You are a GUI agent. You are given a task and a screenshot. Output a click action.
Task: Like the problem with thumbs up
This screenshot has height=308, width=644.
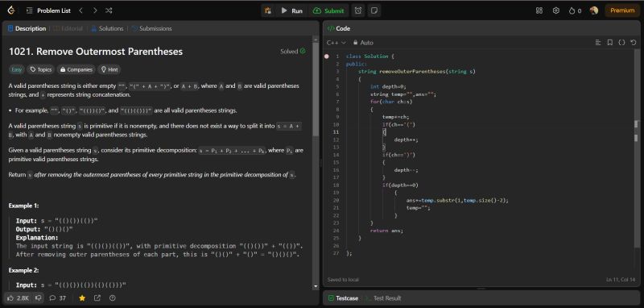click(18, 298)
